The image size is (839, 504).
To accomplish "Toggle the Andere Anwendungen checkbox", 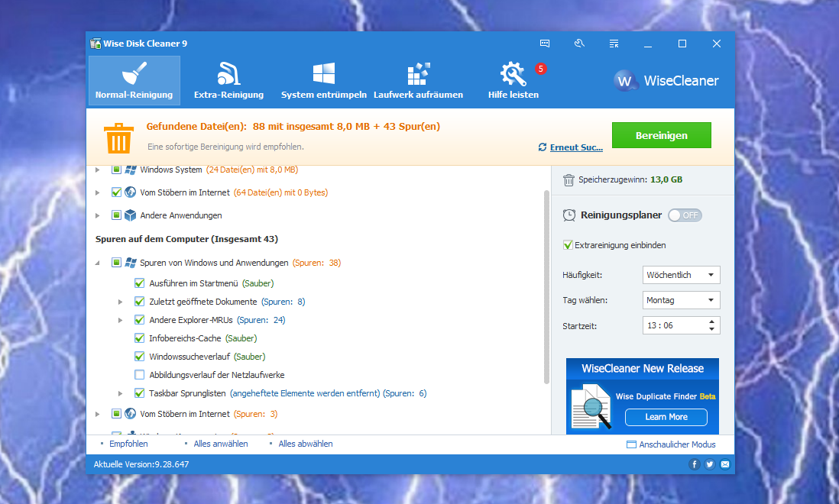I will 117,215.
